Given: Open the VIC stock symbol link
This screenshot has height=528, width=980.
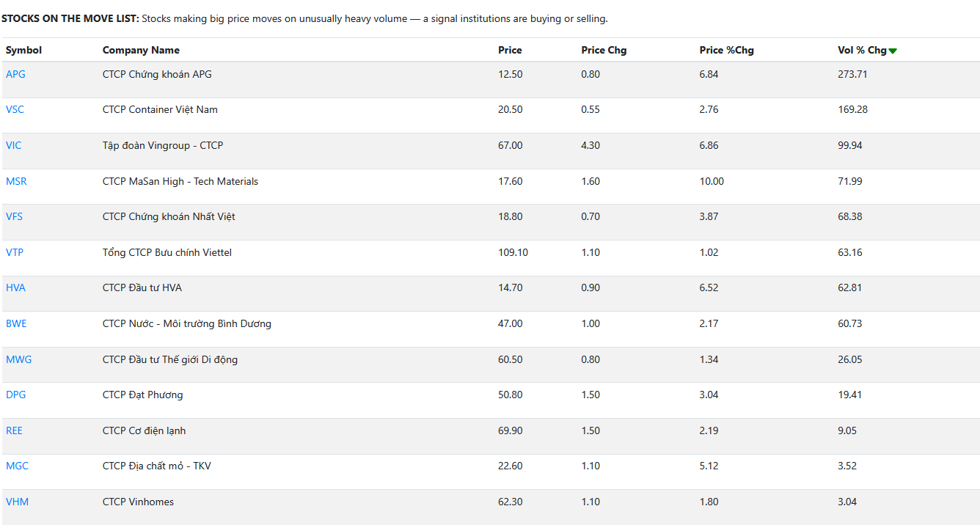Looking at the screenshot, I should click(x=14, y=145).
